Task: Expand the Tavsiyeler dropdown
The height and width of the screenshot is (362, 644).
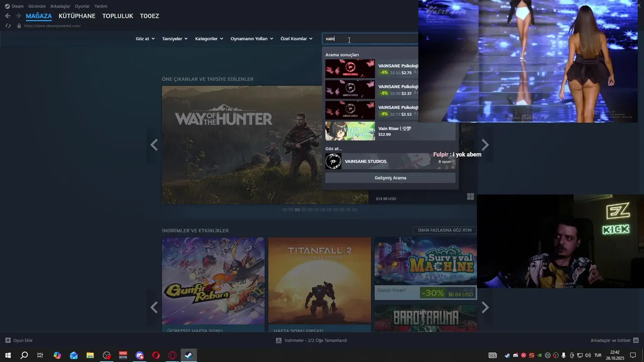Action: coord(175,39)
